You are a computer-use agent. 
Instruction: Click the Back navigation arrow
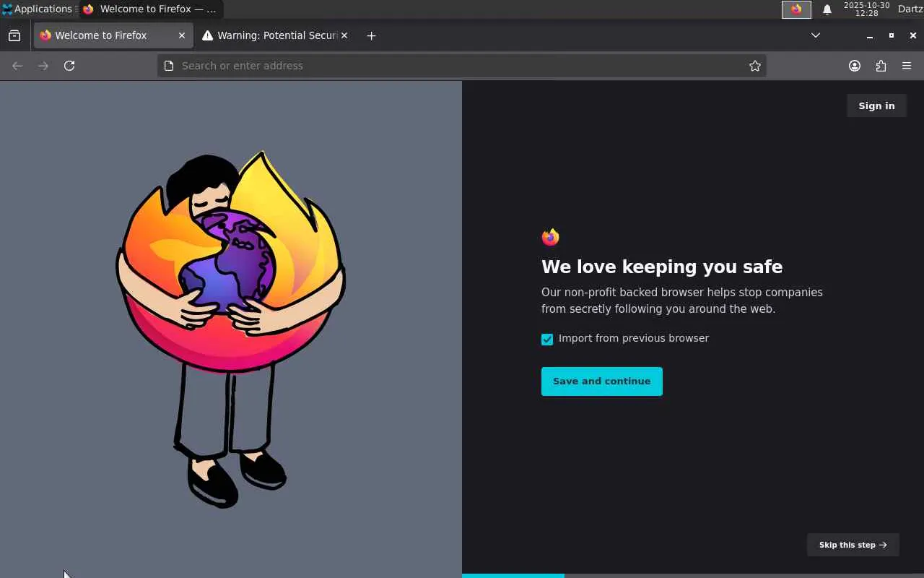tap(17, 66)
